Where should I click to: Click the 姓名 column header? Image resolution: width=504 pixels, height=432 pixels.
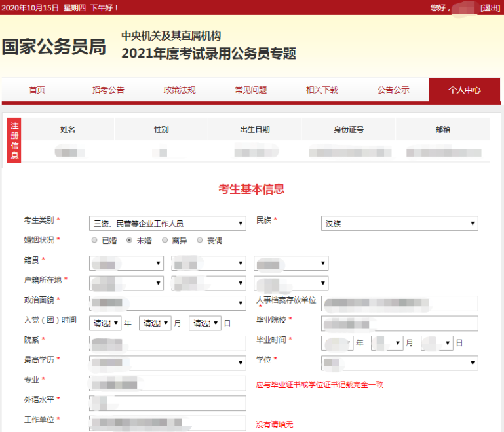[x=68, y=129]
